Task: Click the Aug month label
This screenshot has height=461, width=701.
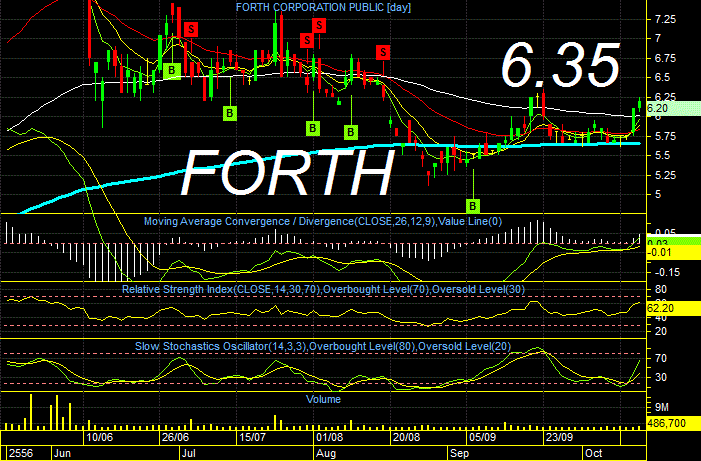Action: pos(326,453)
